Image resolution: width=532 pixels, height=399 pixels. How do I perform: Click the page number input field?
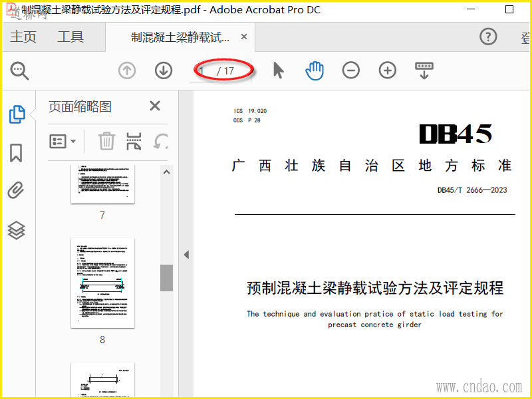pos(203,71)
